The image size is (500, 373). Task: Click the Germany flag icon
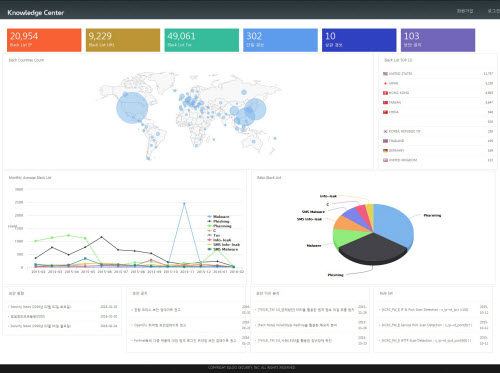(x=385, y=151)
